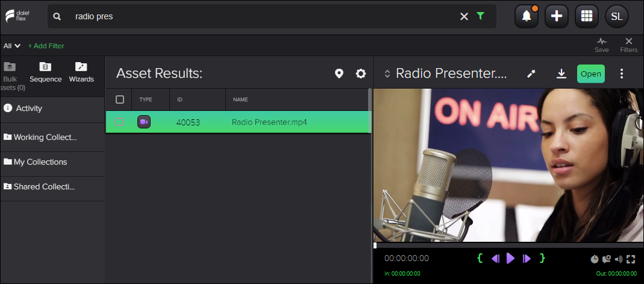
Task: Open Wizards from the sidebar toolbar
Action: coord(81,72)
